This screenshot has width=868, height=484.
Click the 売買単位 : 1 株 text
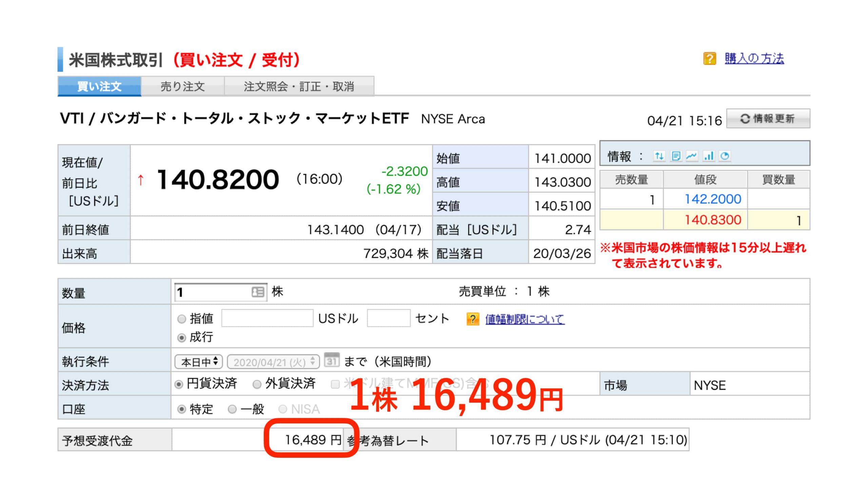pyautogui.click(x=504, y=291)
